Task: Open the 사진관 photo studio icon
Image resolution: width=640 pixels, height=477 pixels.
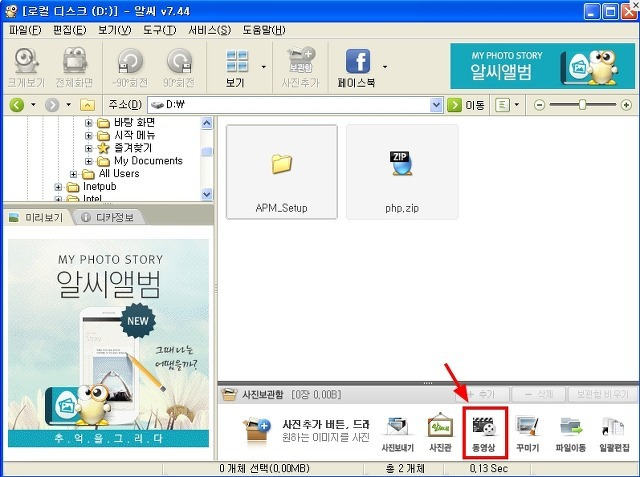Action: pyautogui.click(x=440, y=434)
